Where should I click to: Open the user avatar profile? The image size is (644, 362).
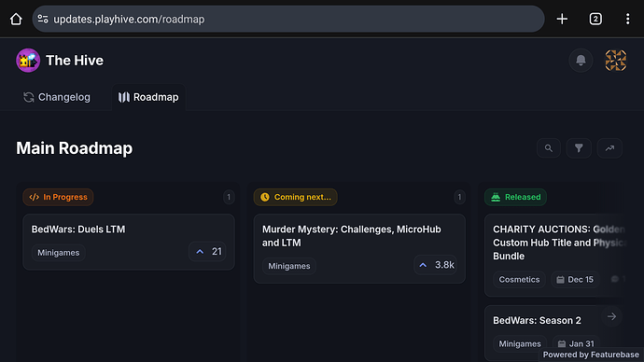616,61
